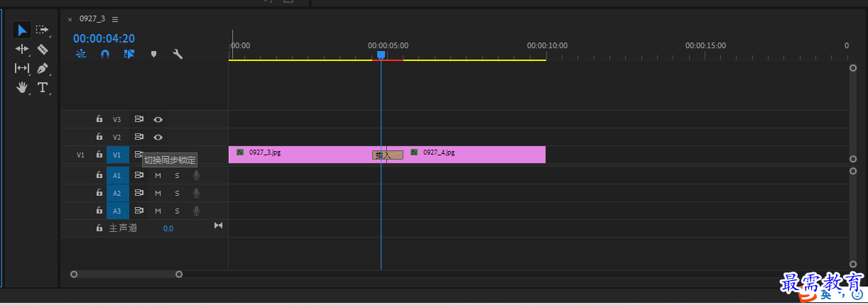Mute track A2
Image resolution: width=868 pixels, height=305 pixels.
[158, 193]
